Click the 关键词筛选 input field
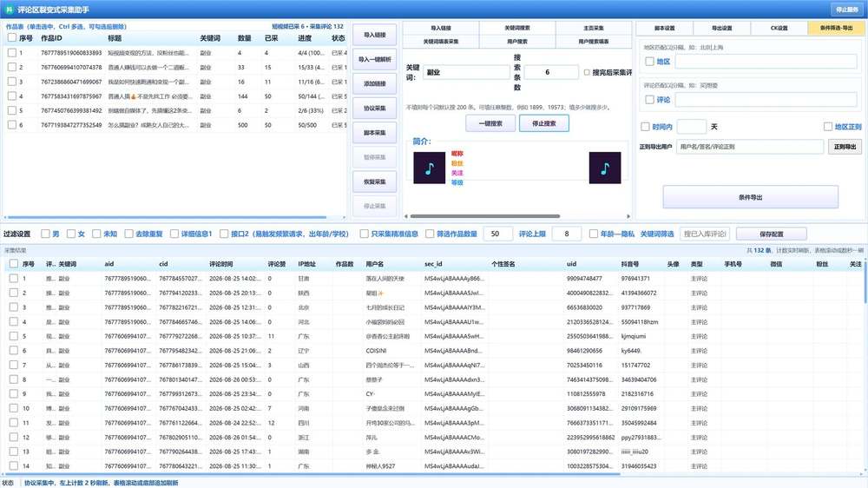 [x=705, y=234]
